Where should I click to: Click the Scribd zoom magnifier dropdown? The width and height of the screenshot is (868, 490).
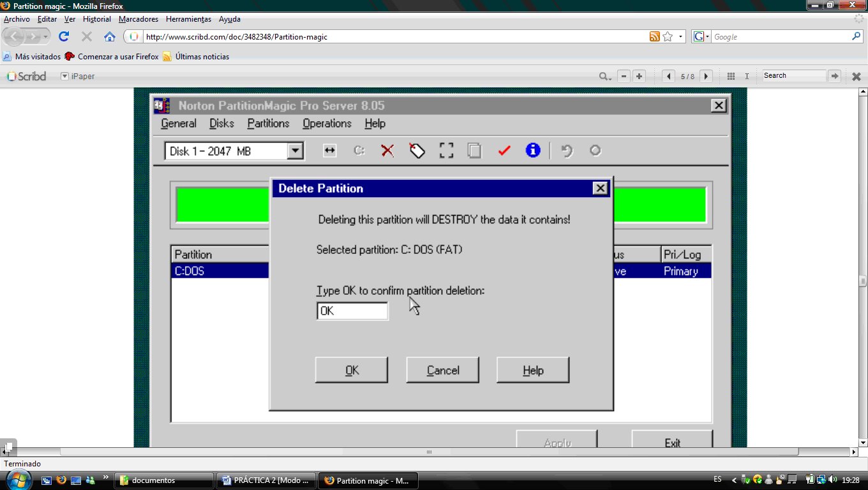(x=605, y=77)
